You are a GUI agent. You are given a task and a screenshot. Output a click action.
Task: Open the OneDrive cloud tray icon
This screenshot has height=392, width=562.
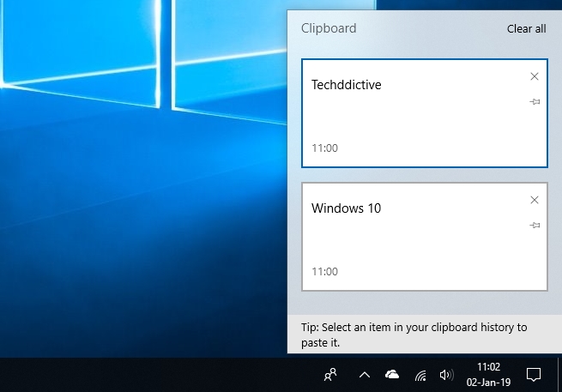coord(392,375)
